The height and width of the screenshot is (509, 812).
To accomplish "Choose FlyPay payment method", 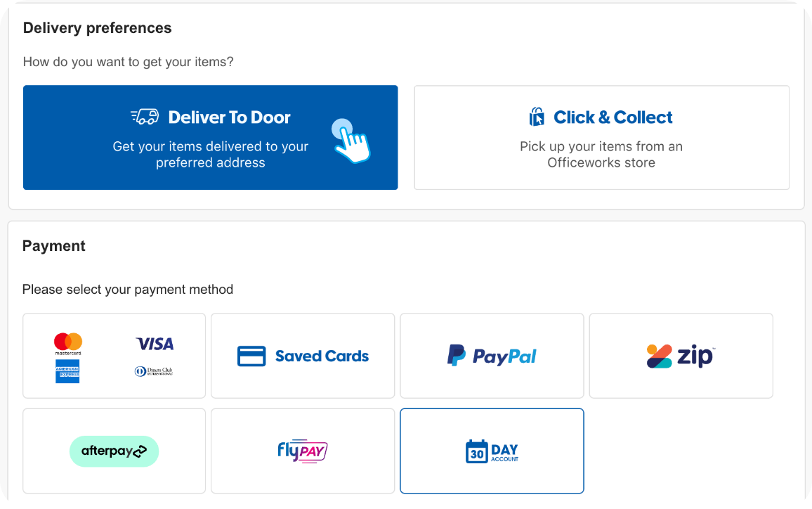I will [303, 451].
